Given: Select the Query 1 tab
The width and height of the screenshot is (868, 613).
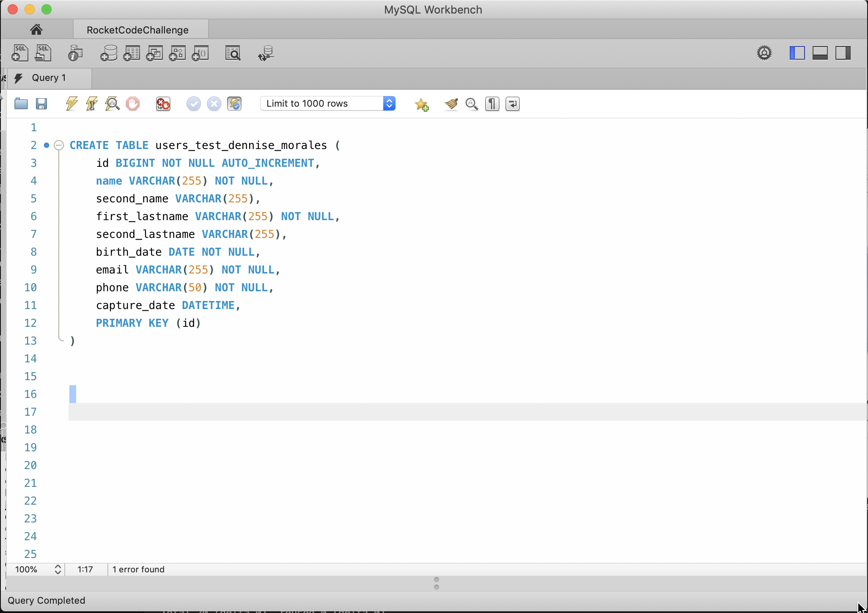Looking at the screenshot, I should pyautogui.click(x=48, y=77).
